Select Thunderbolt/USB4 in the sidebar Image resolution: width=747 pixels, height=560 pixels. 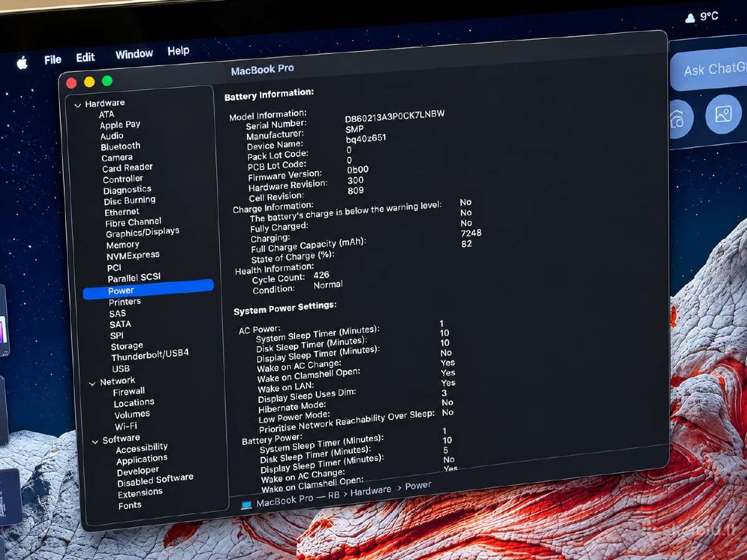pyautogui.click(x=150, y=355)
